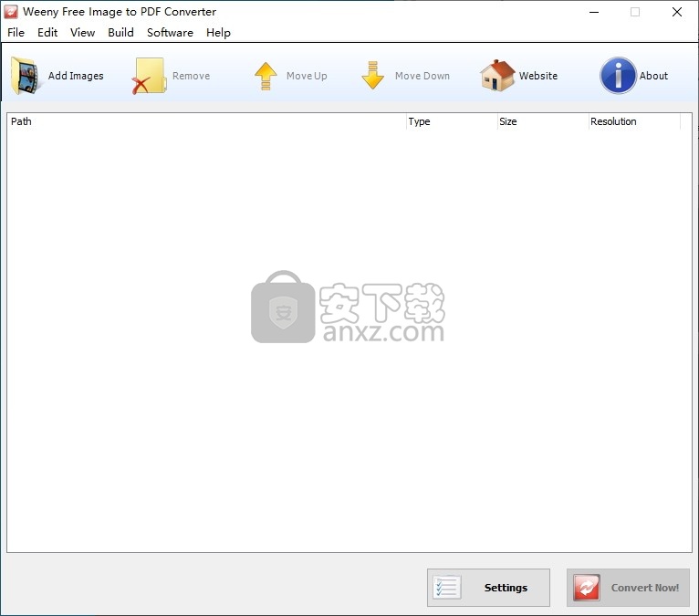Click the About label in toolbar
The width and height of the screenshot is (699, 616).
653,76
